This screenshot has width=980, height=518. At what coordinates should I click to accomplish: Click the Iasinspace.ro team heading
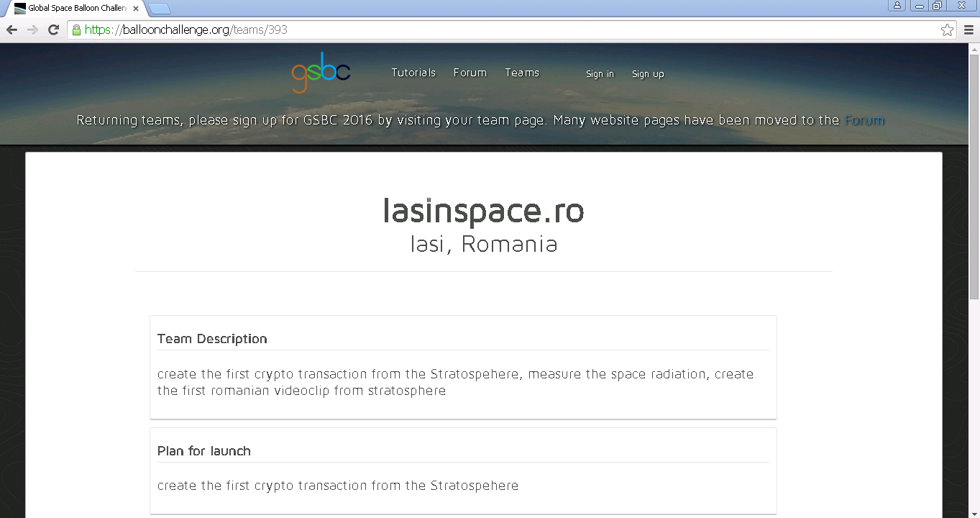[483, 211]
